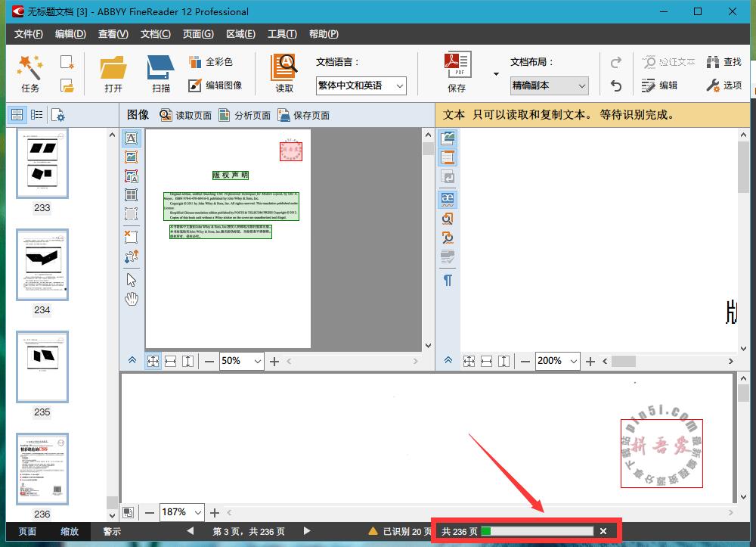Toggle fit-to-page in image panel zoom bar

tap(153, 362)
